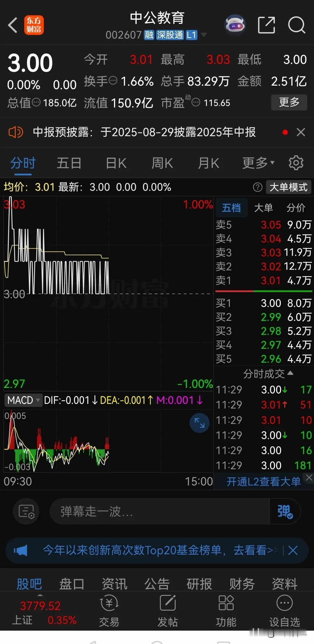Screen dimensions: 314x644
Task: Tap the 更多 quote details button
Action: pyautogui.click(x=289, y=102)
